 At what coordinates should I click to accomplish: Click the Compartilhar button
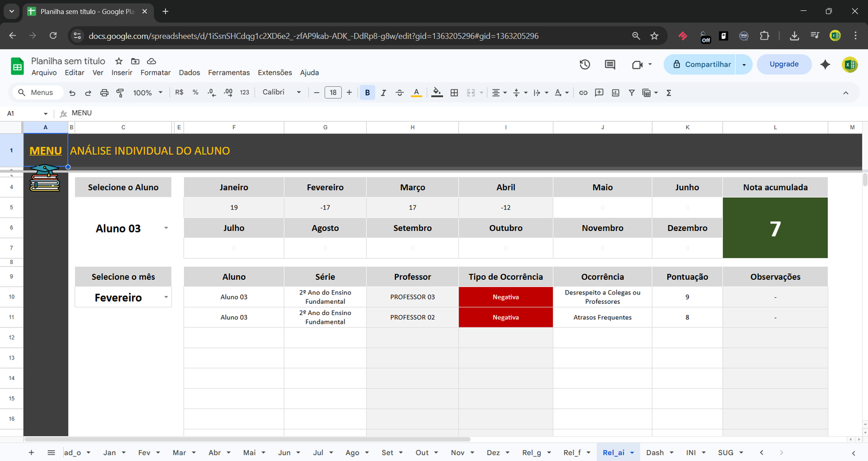click(x=702, y=65)
